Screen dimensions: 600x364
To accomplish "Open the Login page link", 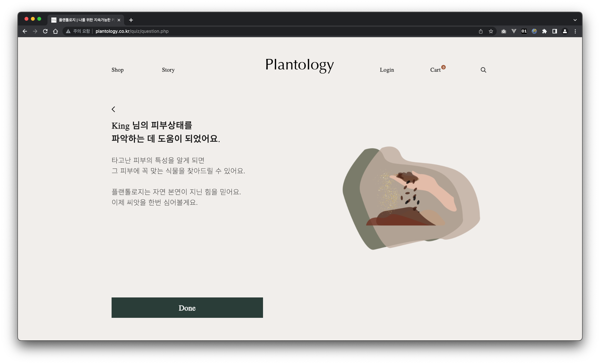I will coord(387,70).
